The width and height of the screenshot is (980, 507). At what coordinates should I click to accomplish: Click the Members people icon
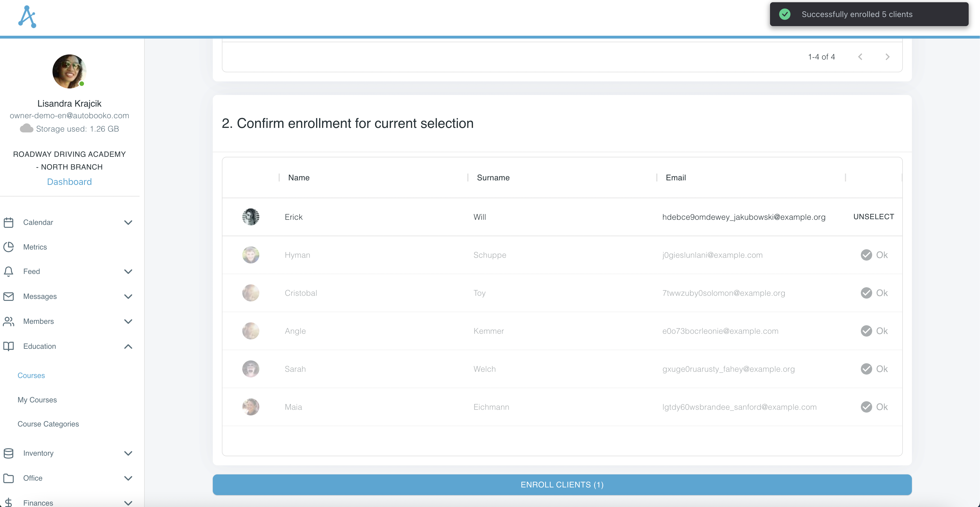tap(8, 321)
